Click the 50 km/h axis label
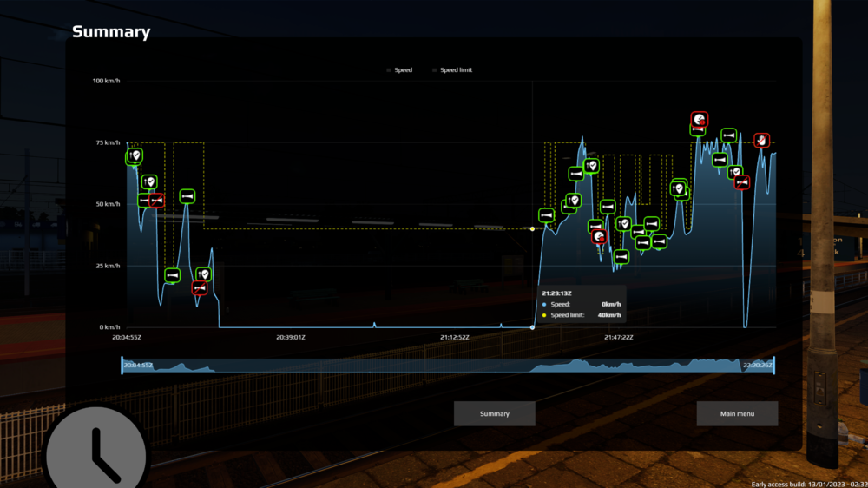The height and width of the screenshot is (488, 868). [x=108, y=204]
